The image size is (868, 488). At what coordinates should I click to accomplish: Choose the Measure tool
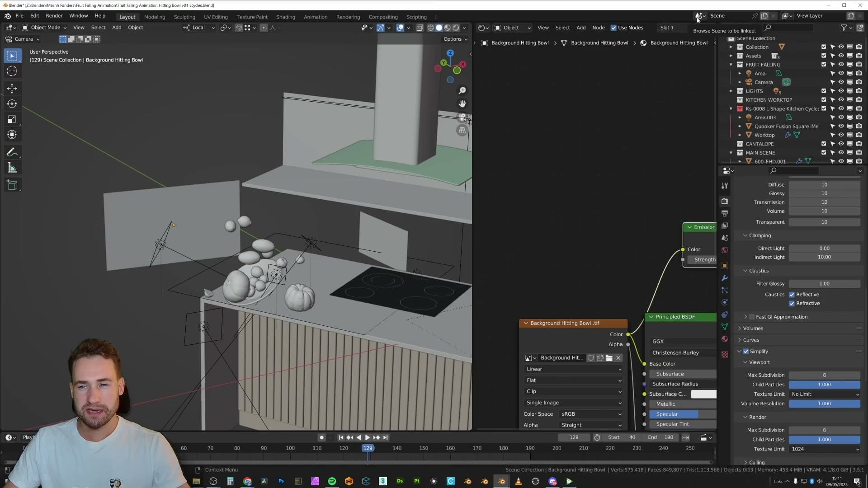(x=12, y=168)
